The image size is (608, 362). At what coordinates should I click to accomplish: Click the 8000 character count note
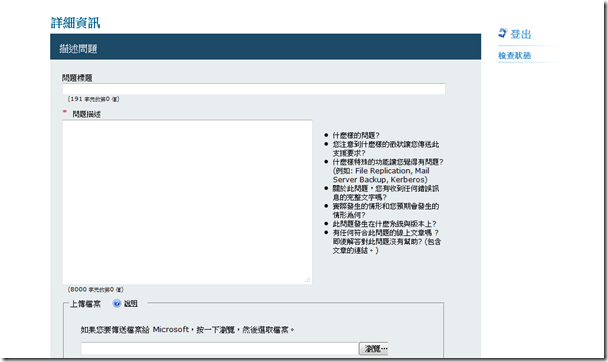pos(95,290)
